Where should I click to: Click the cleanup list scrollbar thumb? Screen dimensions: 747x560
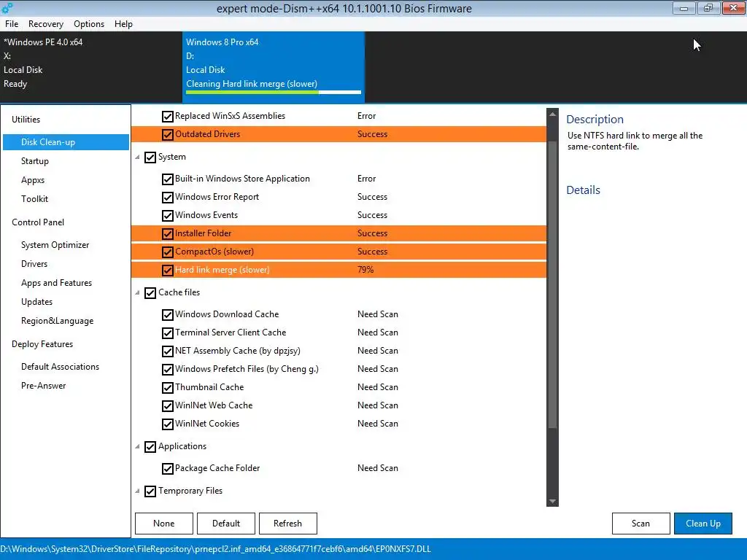click(x=552, y=285)
